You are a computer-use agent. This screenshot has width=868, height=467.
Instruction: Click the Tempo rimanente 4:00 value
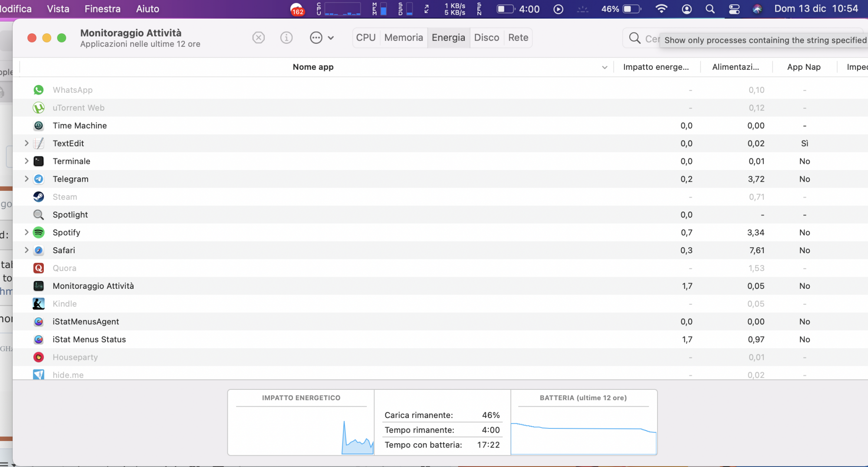[x=491, y=430]
